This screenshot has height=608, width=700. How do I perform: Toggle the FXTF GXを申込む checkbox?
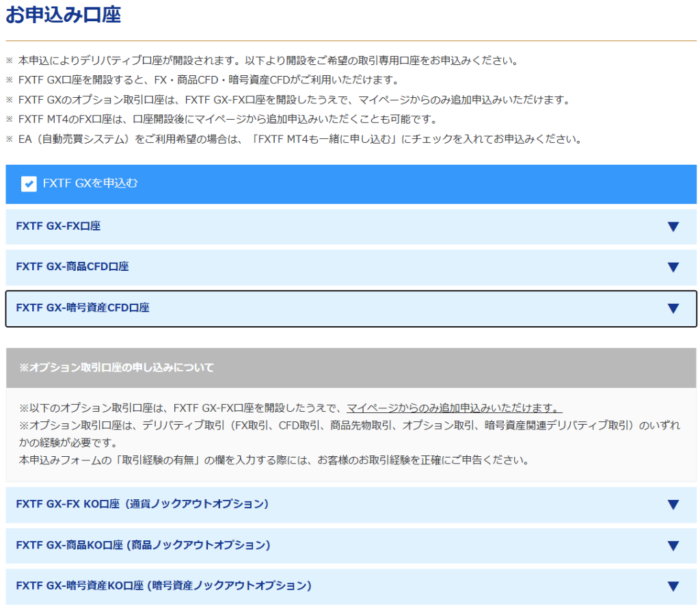(x=29, y=184)
